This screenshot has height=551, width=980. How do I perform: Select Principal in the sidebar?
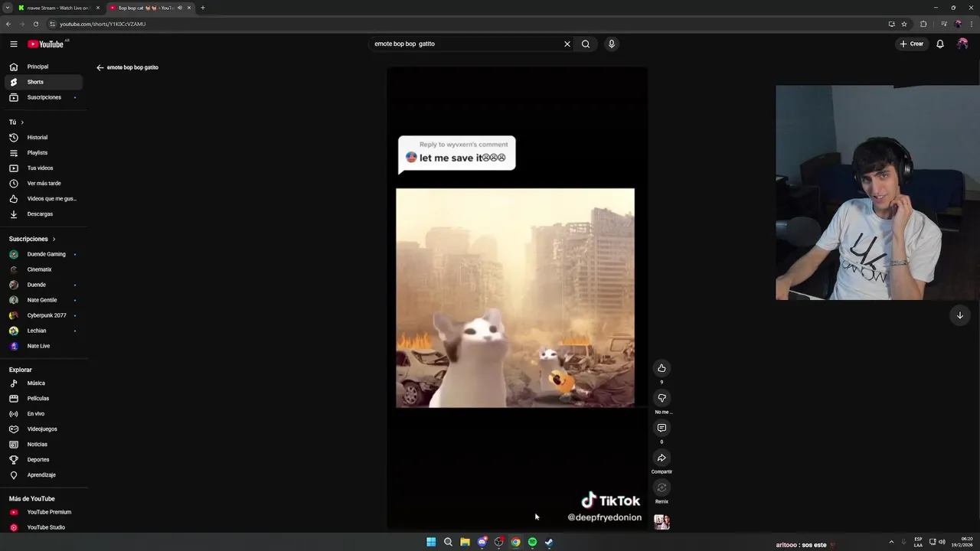[44, 67]
